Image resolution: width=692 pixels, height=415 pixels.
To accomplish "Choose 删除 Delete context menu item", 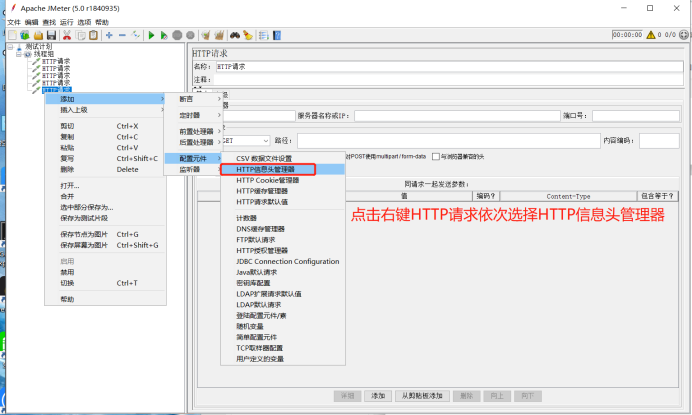I will pos(105,170).
